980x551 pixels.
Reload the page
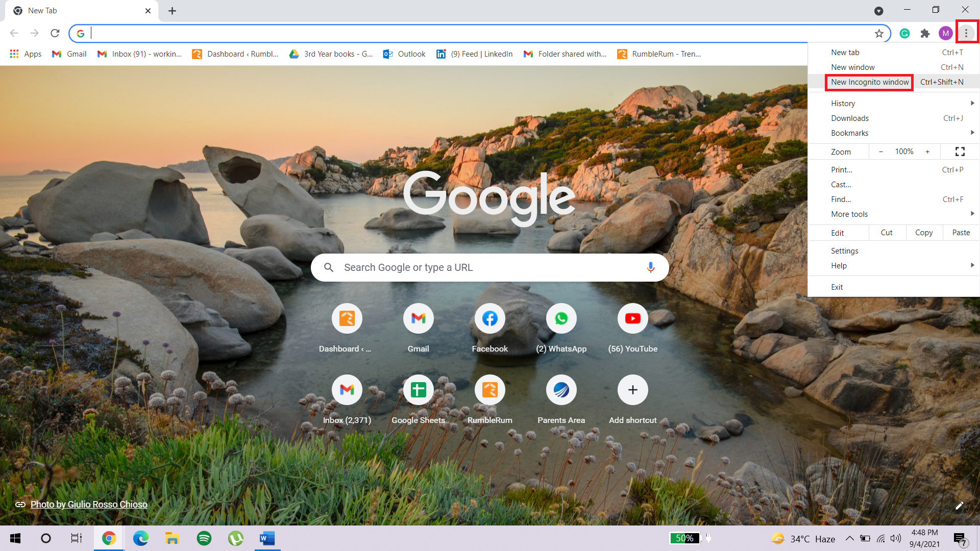55,33
